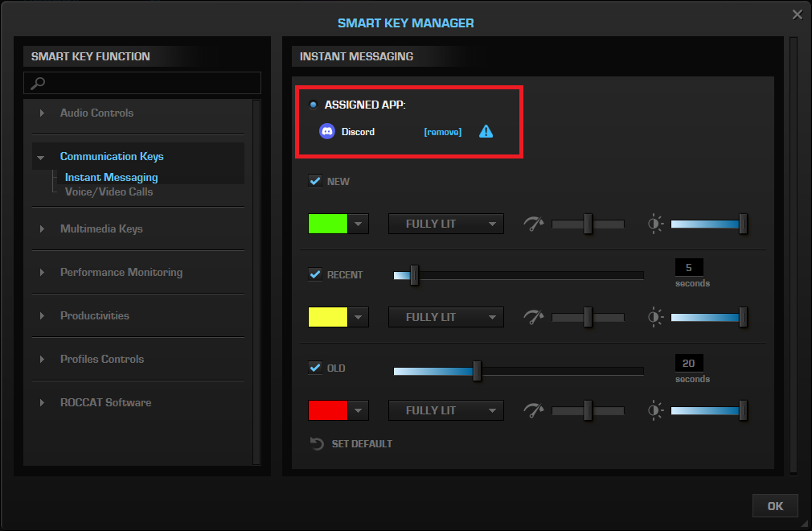812x531 pixels.
Task: Click the SET DEFAULT text button
Action: (x=362, y=444)
